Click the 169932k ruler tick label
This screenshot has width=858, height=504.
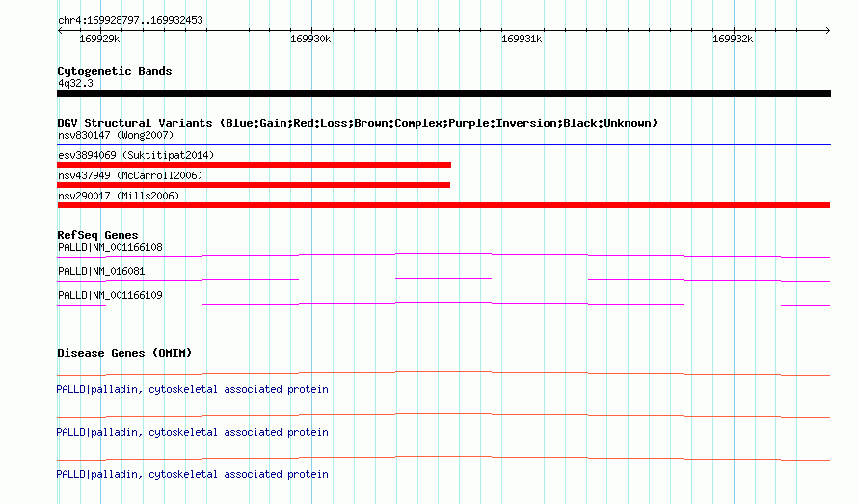coord(733,39)
